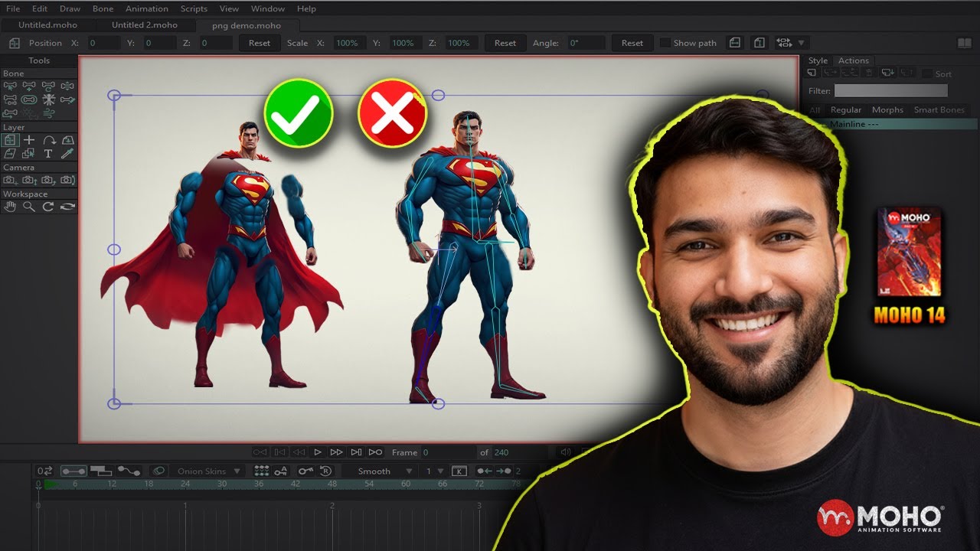Screen dimensions: 980x551
Task: Click the New Action icon
Action: tap(812, 73)
